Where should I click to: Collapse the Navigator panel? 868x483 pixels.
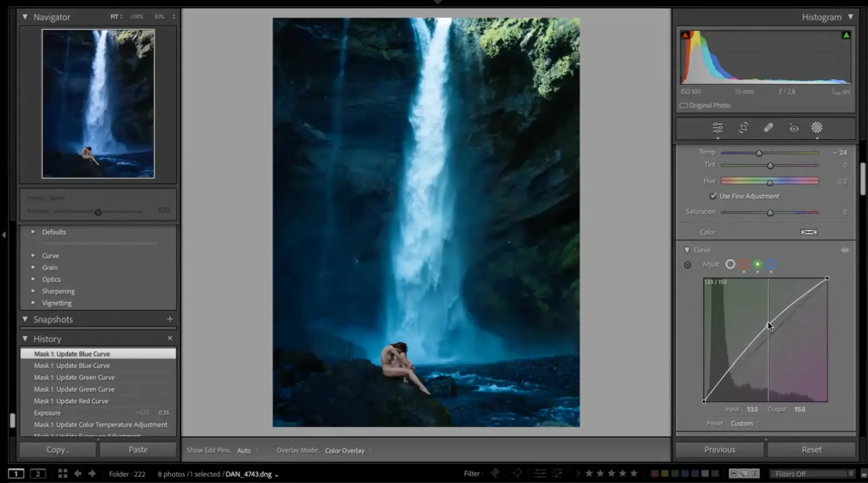pyautogui.click(x=25, y=17)
